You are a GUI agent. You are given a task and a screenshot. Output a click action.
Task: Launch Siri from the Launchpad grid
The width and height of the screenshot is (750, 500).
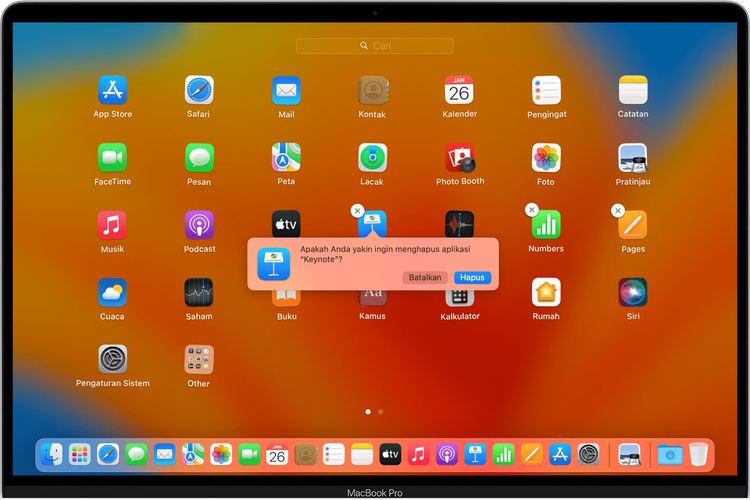point(632,293)
